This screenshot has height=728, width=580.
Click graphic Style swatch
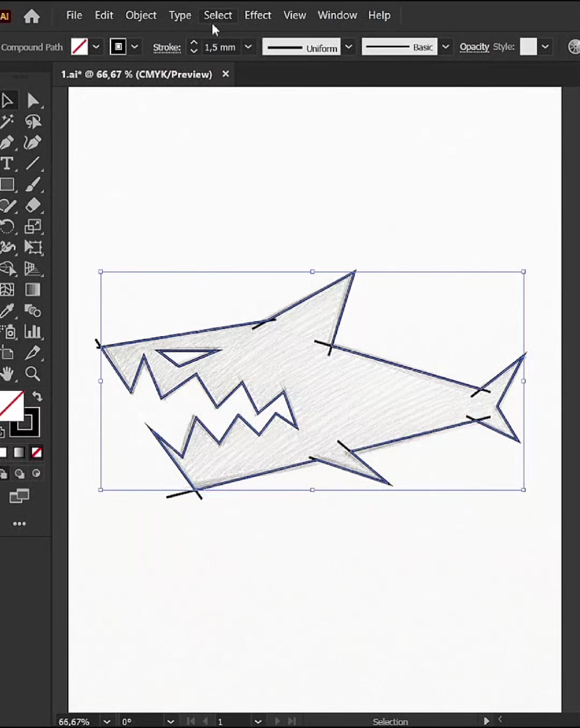point(528,46)
